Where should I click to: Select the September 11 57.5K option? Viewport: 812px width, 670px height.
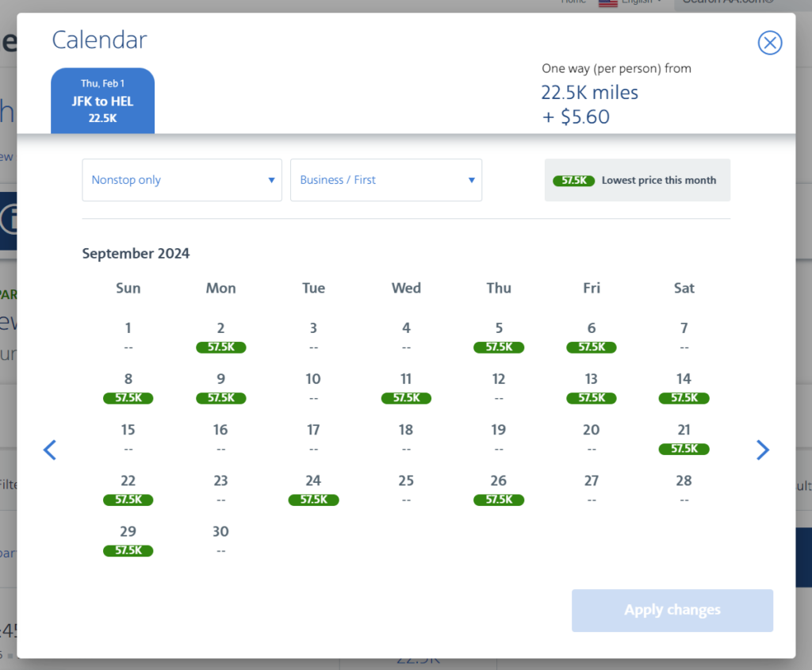tap(406, 398)
